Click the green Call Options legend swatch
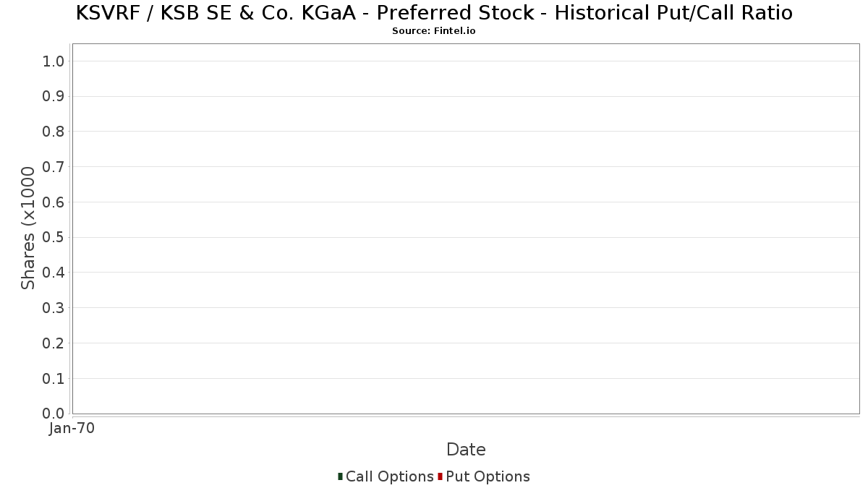 click(340, 476)
